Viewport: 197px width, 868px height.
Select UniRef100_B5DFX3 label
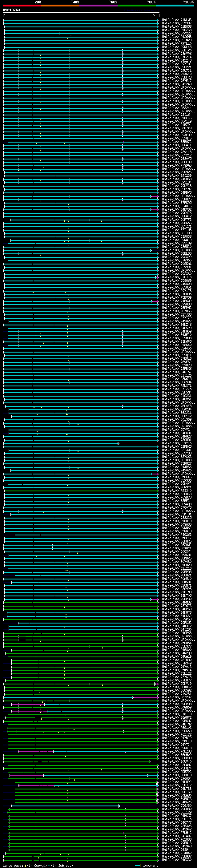point(177,77)
